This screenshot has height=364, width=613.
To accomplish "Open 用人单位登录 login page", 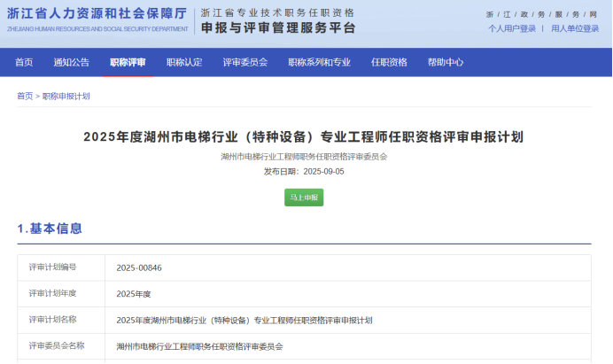I will [575, 28].
